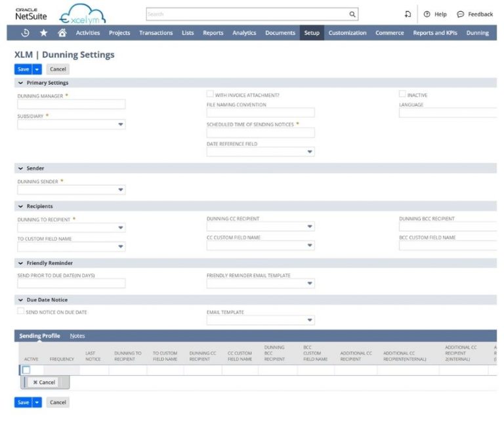The height and width of the screenshot is (421, 504).
Task: Click the role switcher icon beside Help
Action: coord(408,14)
